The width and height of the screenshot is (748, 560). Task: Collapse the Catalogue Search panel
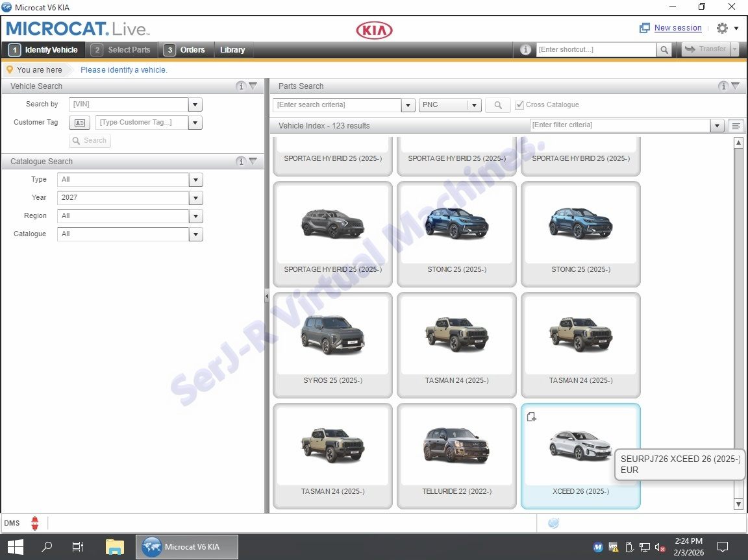pos(253,162)
